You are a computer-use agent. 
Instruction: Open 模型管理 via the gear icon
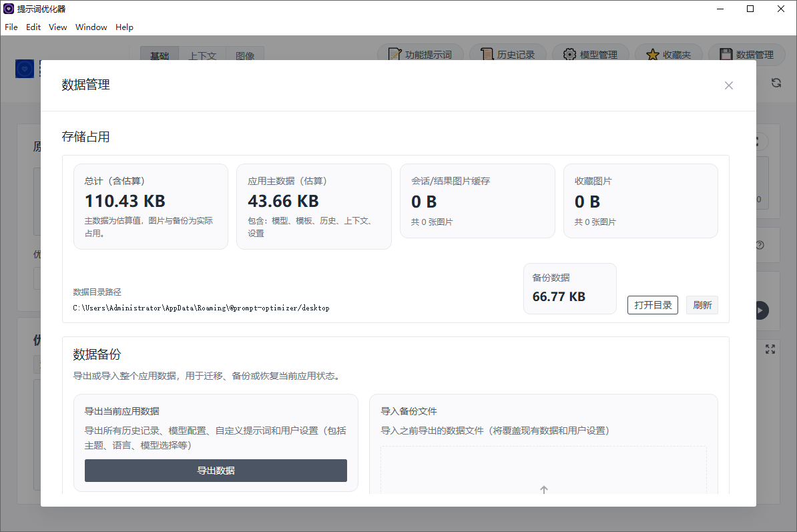pyautogui.click(x=569, y=54)
